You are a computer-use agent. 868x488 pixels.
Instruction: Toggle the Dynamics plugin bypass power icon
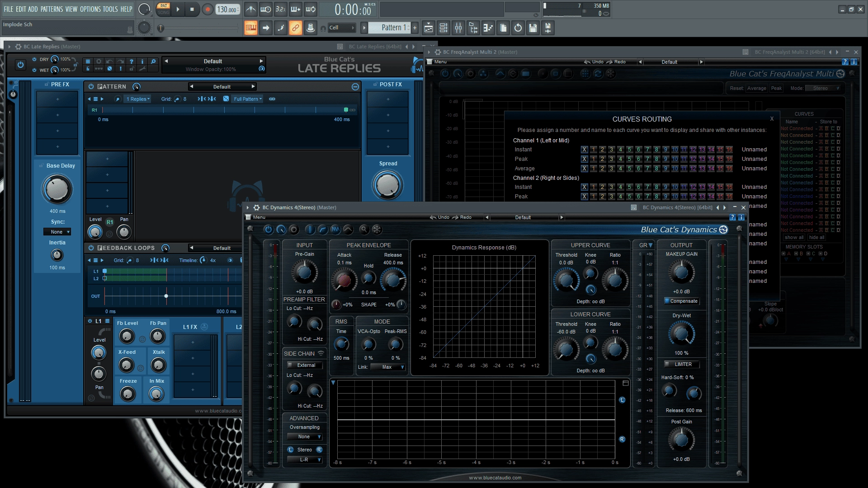pos(269,230)
